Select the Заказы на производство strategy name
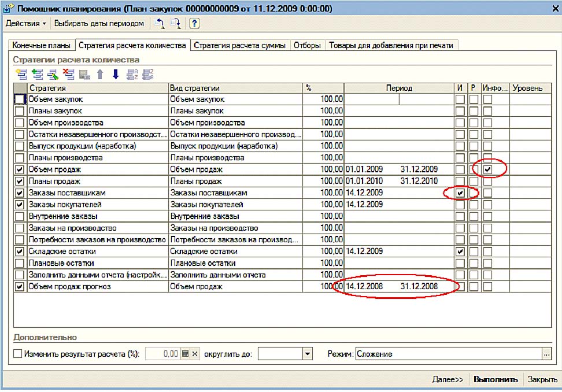Viewport: 562px width, 392px height. [72, 228]
